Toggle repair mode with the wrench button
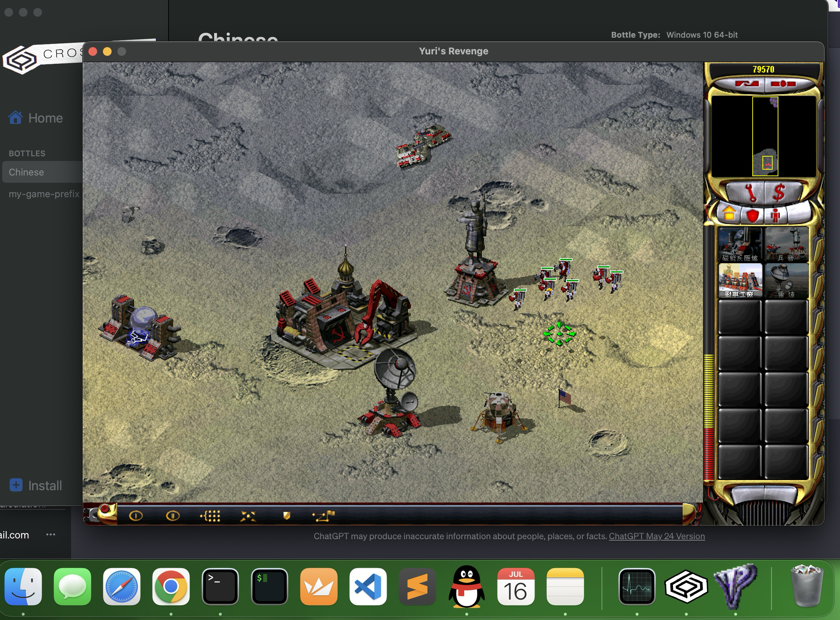Screen dimensions: 840x620 [751, 193]
